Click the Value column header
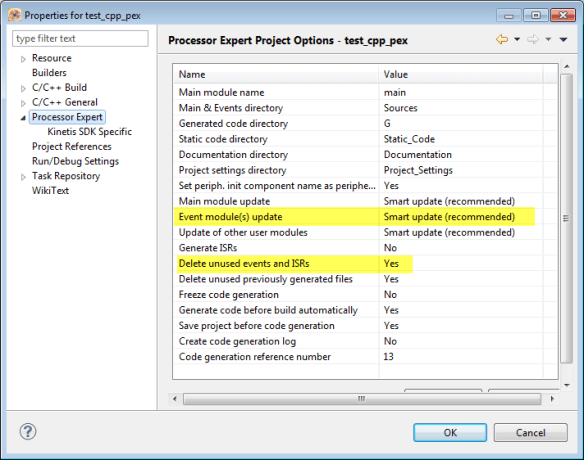Screen dimensions: 584x460 tap(461, 74)
